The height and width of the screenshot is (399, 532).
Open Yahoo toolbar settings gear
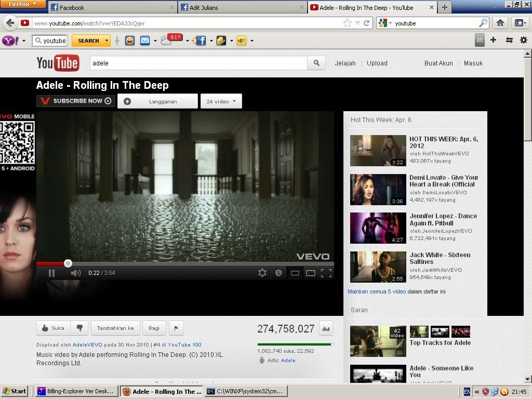point(524,40)
